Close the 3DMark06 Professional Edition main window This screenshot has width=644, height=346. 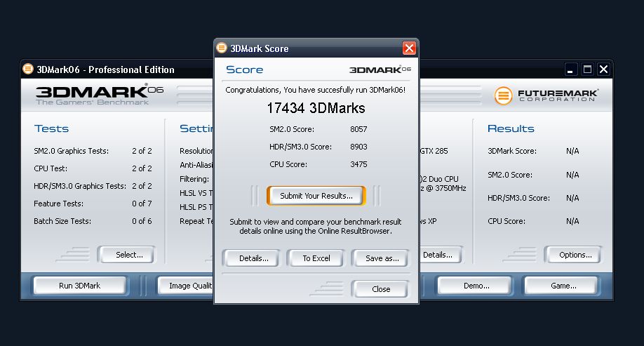tap(604, 69)
